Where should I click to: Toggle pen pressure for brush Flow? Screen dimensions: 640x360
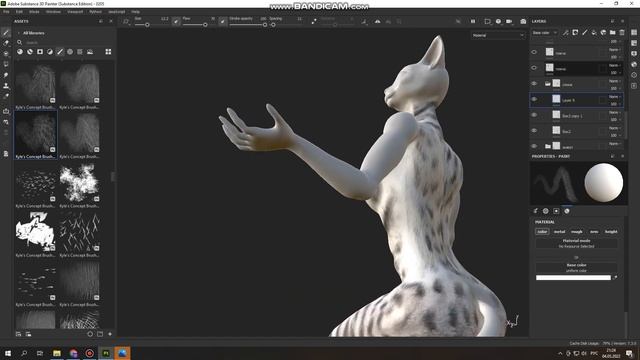pyautogui.click(x=222, y=21)
